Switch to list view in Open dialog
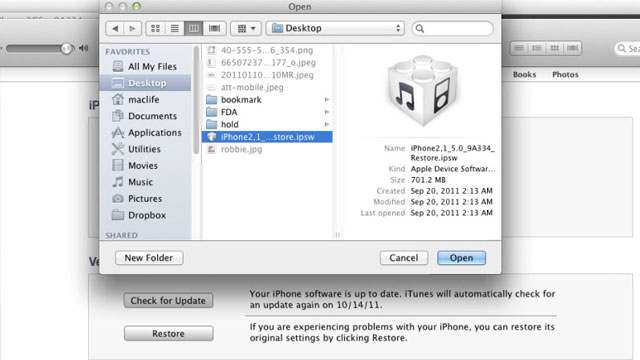 point(174,28)
